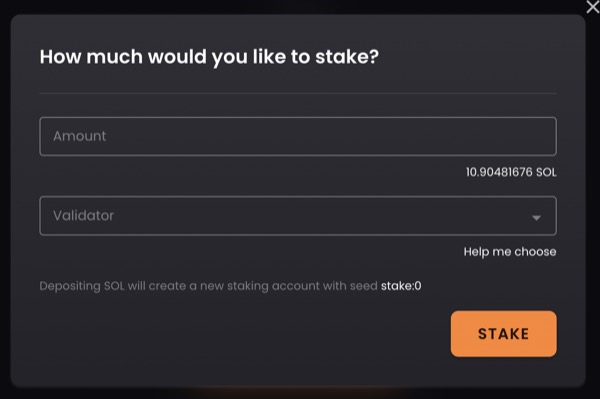Focus the Amount input field
The height and width of the screenshot is (399, 600).
pyautogui.click(x=298, y=136)
